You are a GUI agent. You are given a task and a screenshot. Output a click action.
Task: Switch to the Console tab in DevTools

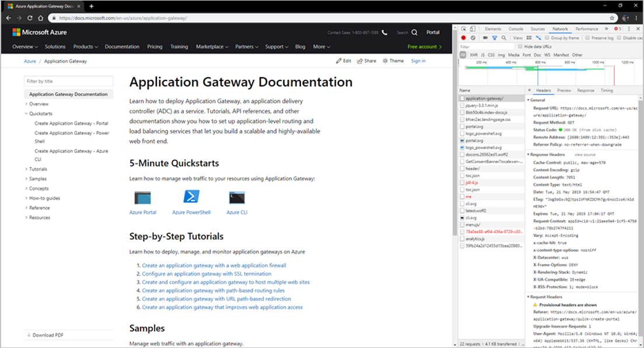(516, 29)
